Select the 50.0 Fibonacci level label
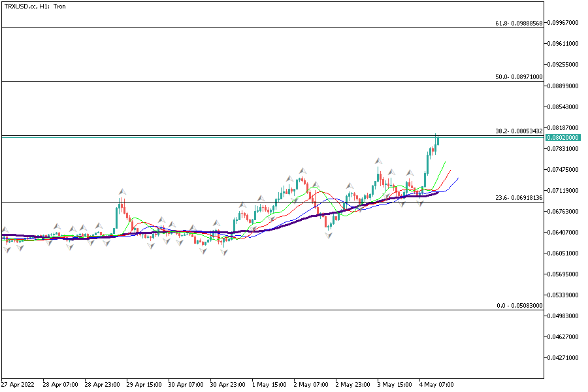Viewport: 588px width, 392px height. tap(519, 76)
